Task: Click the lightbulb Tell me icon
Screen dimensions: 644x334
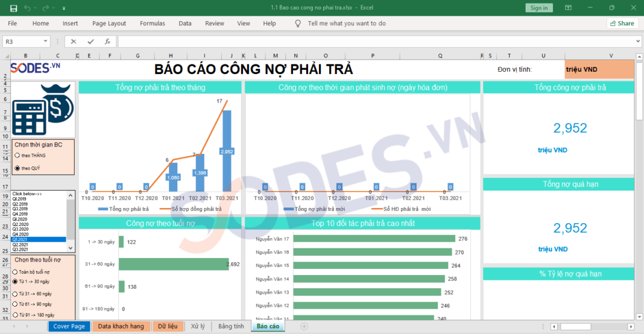Action: click(x=298, y=24)
